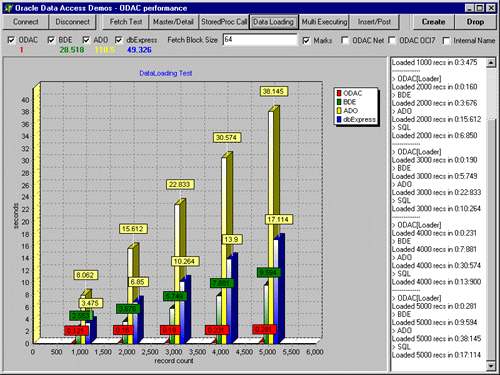
Task: Click the green 3.676 mark label
Action: (x=127, y=309)
